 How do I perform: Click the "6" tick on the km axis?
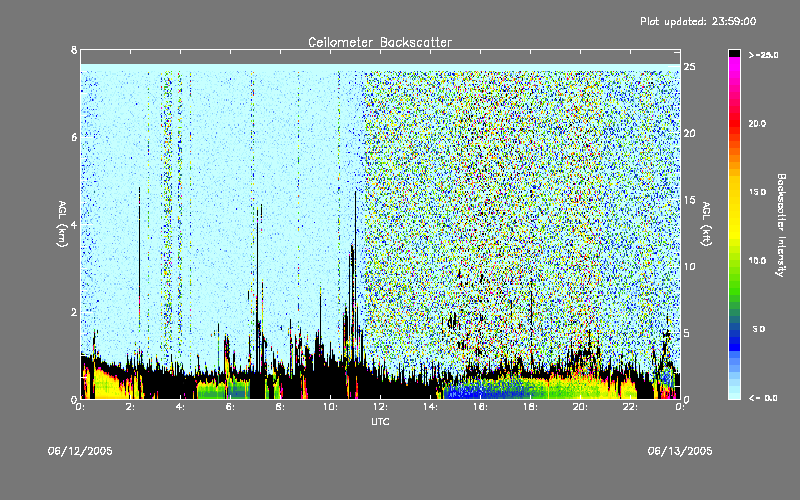point(74,137)
